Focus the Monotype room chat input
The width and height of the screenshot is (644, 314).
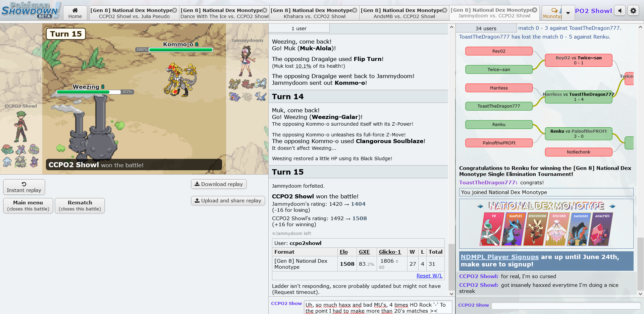coord(566,305)
